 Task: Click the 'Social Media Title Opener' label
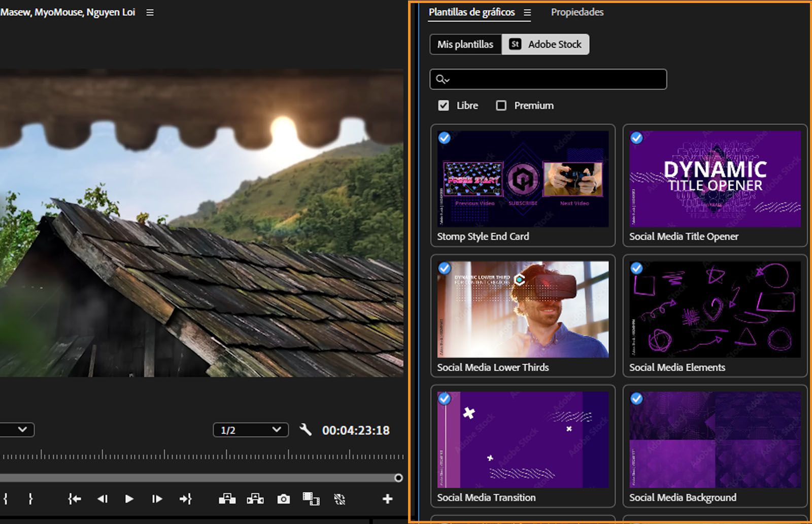pyautogui.click(x=684, y=236)
